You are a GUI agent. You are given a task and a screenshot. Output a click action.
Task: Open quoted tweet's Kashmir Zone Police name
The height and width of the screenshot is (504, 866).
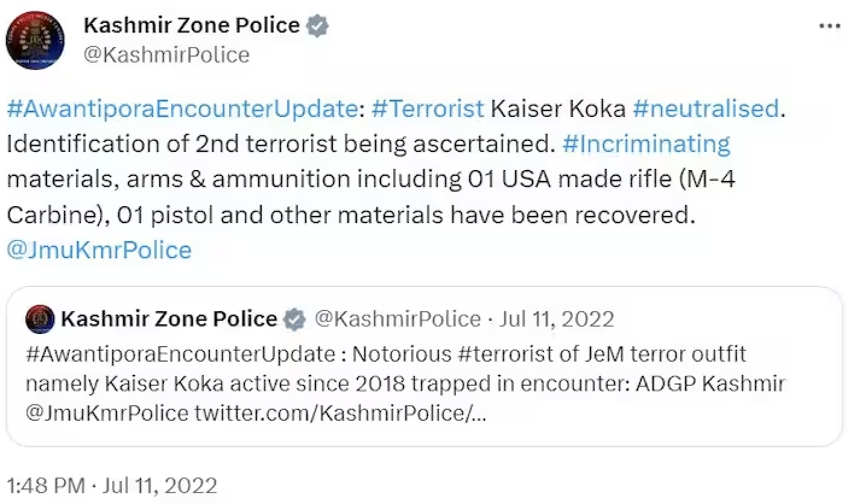click(x=169, y=318)
